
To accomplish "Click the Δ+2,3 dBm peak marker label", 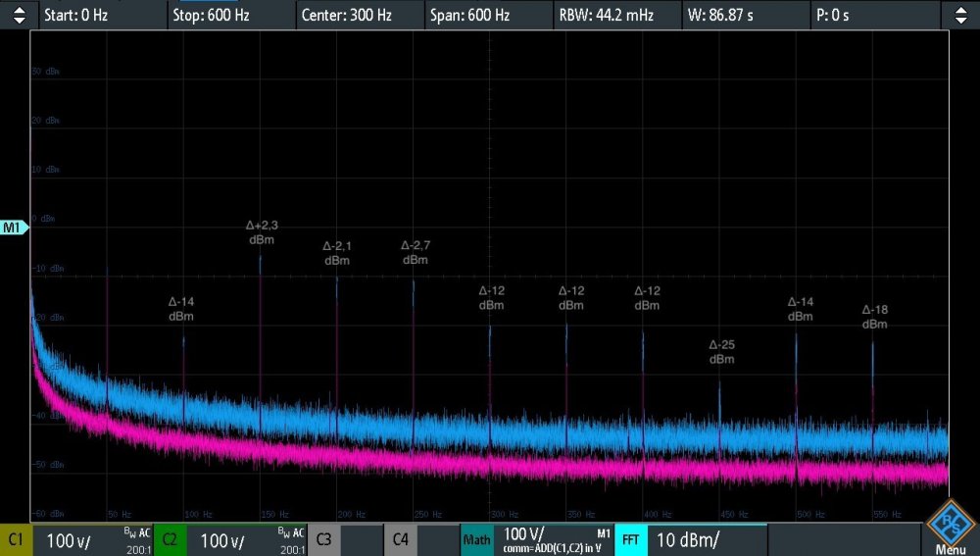I will coord(262,232).
